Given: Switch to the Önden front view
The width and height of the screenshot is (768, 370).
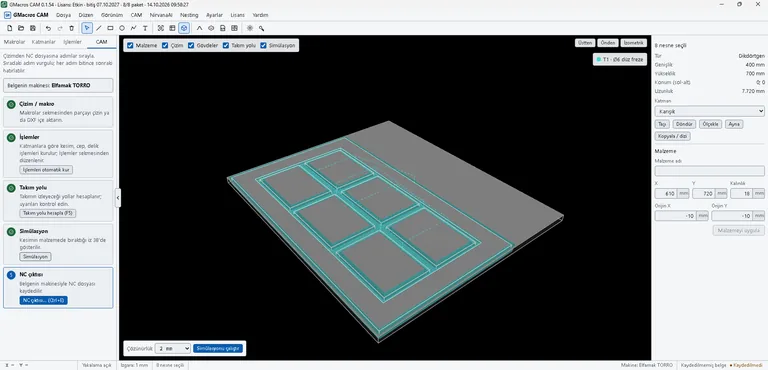Looking at the screenshot, I should [x=608, y=43].
